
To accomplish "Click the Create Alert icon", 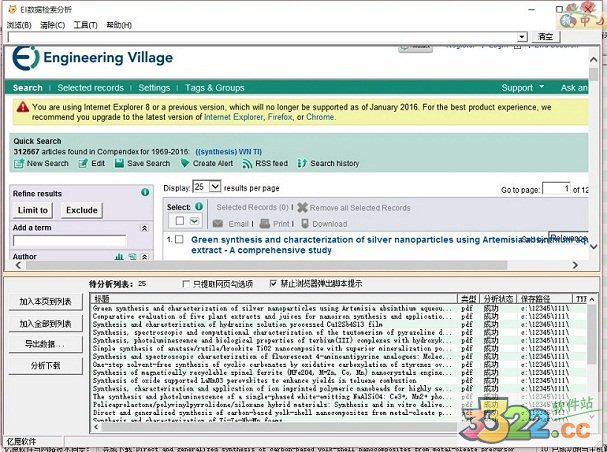I will [x=185, y=163].
